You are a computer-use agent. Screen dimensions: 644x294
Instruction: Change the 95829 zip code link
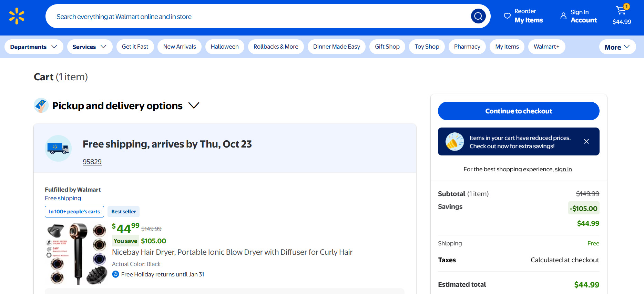[x=92, y=162]
